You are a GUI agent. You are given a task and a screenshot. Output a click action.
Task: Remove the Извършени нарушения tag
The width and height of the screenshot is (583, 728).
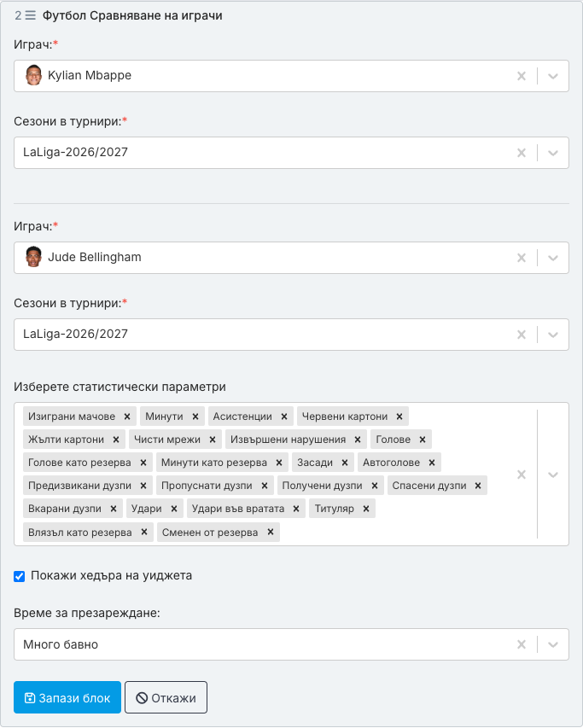[x=358, y=440]
